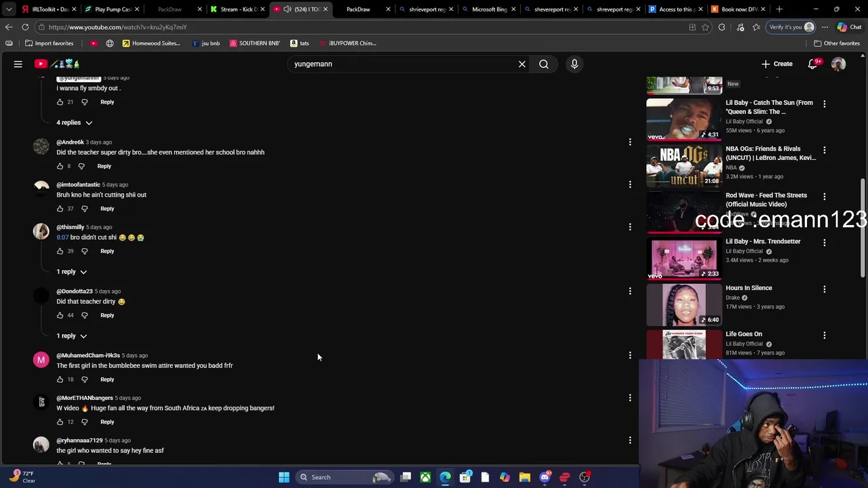Click the magnifier search button
Viewport: 868px width, 488px height.
[x=544, y=64]
